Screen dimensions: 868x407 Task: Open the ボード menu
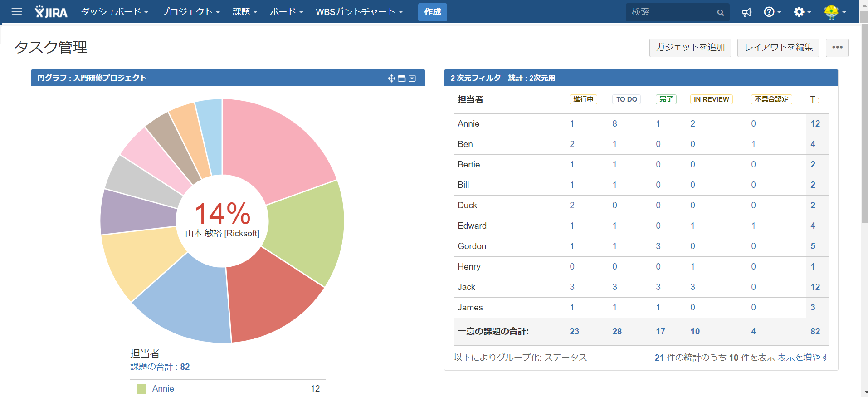coord(287,12)
